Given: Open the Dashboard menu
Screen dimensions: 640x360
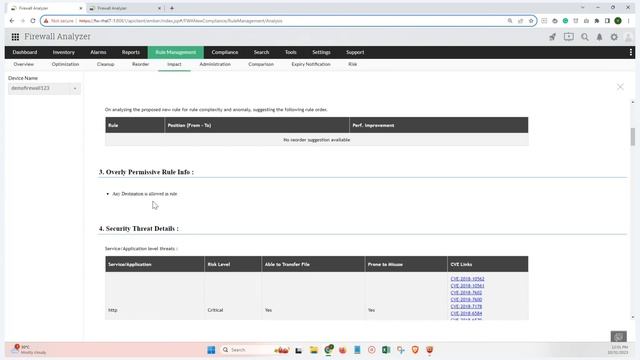Looking at the screenshot, I should (25, 52).
